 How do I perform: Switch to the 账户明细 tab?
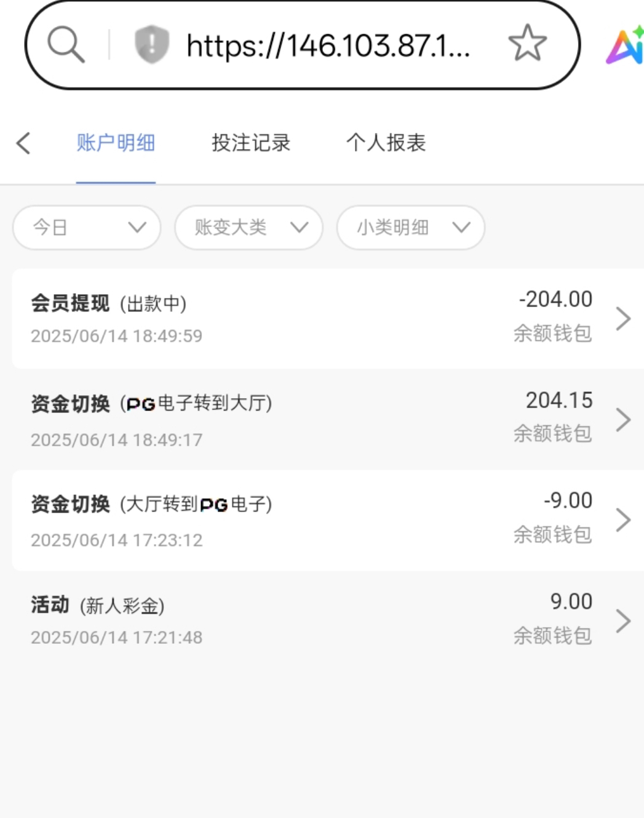tap(116, 143)
